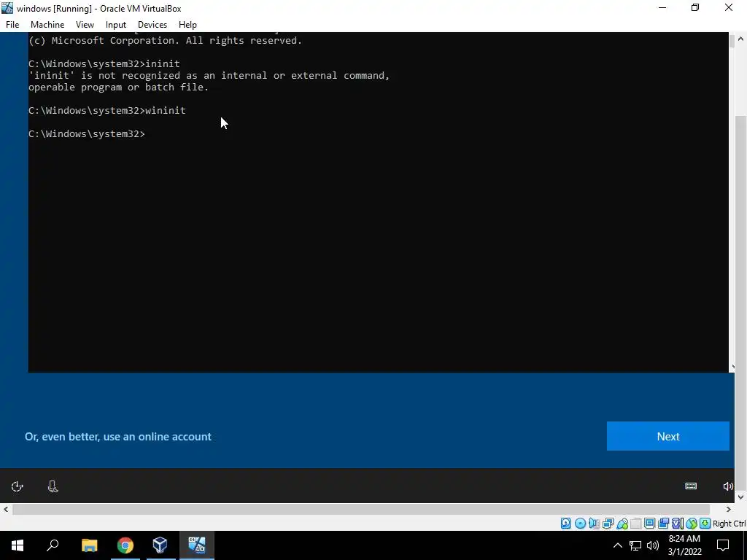Image resolution: width=747 pixels, height=560 pixels.
Task: Open the network indicator in VirtualBox status bar
Action: [x=608, y=524]
